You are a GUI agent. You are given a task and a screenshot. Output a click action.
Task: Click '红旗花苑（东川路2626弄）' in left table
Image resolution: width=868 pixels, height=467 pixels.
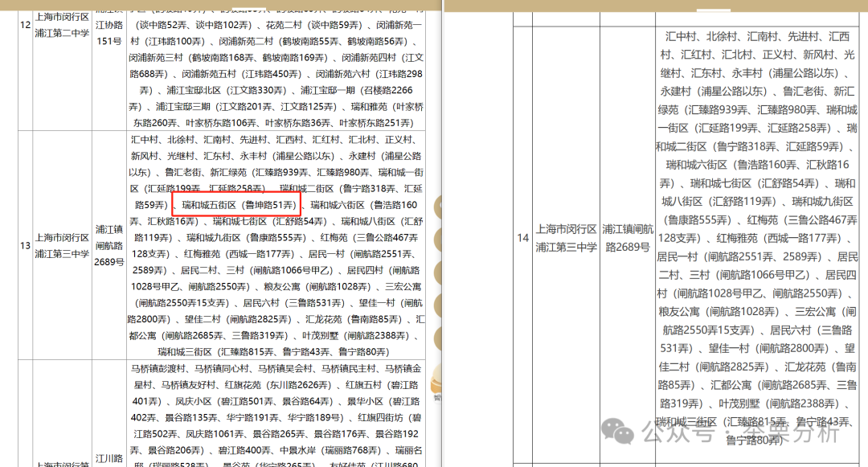(278, 384)
